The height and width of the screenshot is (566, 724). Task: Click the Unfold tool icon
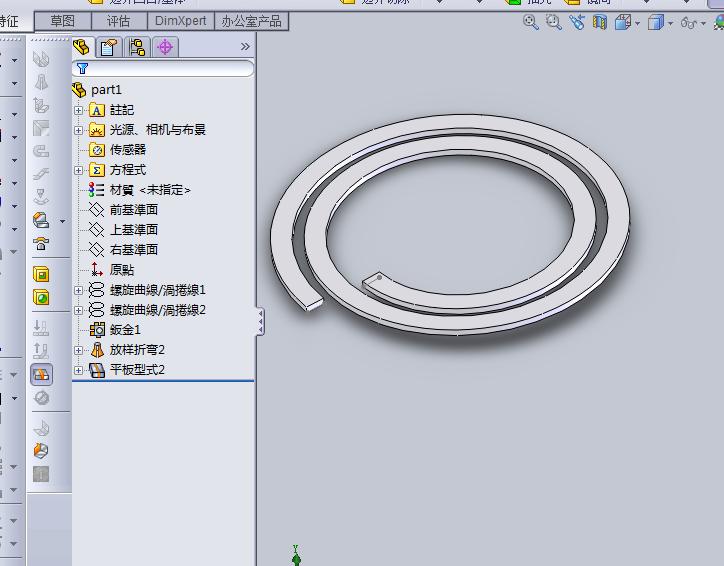click(41, 328)
